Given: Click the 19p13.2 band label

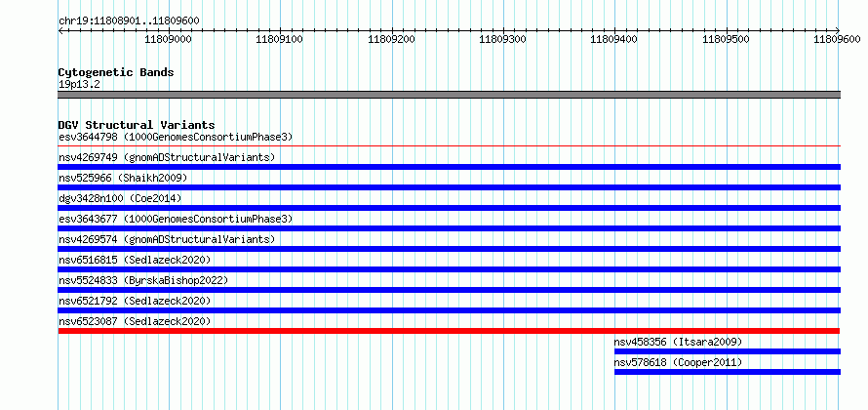Looking at the screenshot, I should (x=79, y=85).
